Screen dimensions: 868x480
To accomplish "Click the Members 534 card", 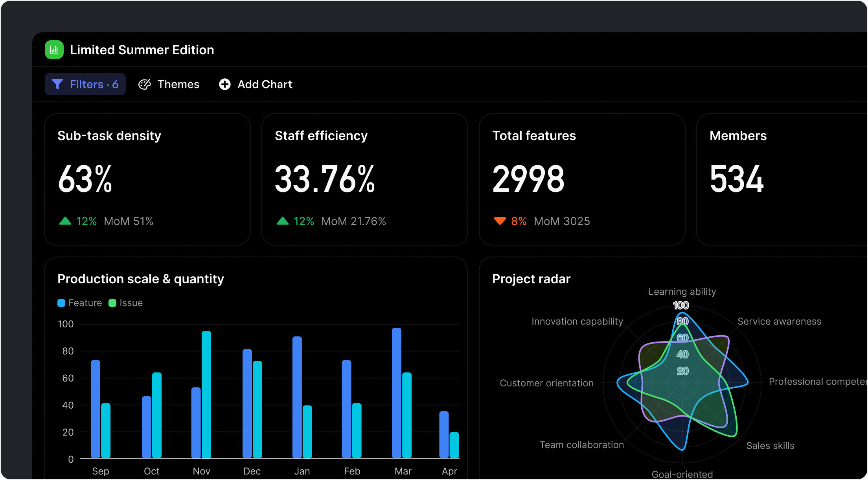I will pos(782,179).
